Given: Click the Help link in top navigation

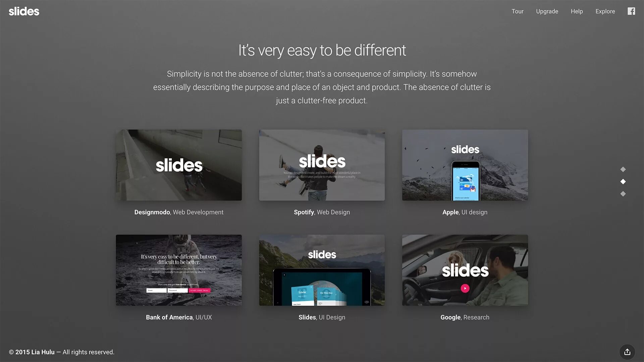Looking at the screenshot, I should pyautogui.click(x=576, y=11).
